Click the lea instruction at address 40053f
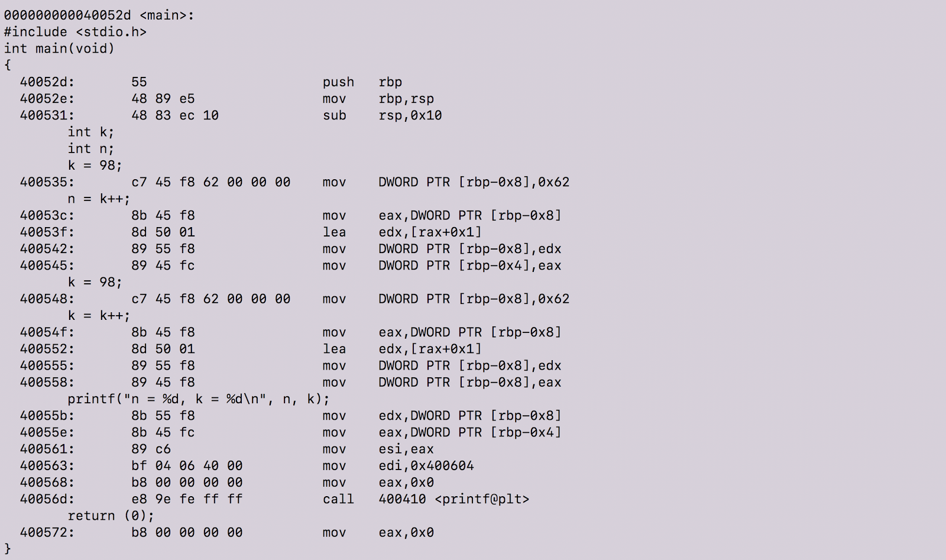This screenshot has width=946, height=560. pos(402,232)
